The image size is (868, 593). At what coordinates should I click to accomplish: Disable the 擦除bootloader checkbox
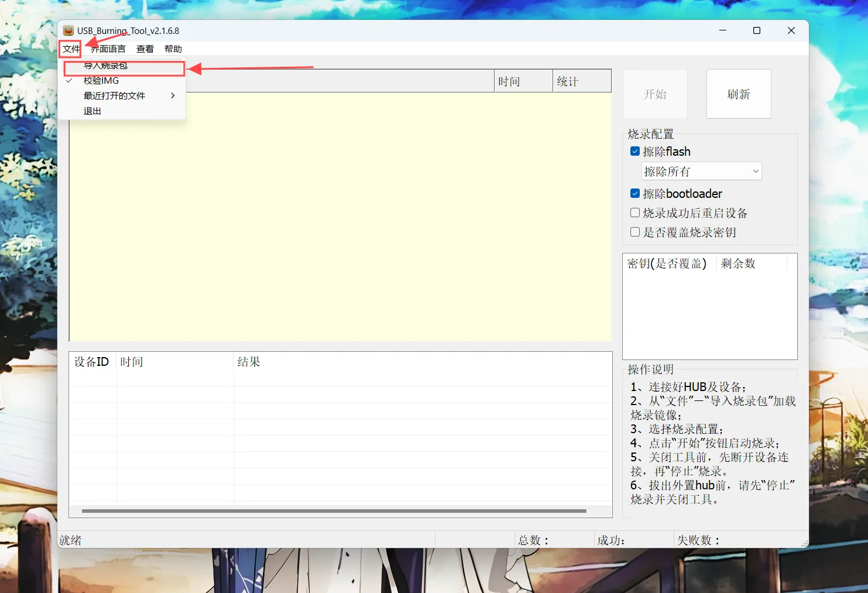pyautogui.click(x=635, y=194)
